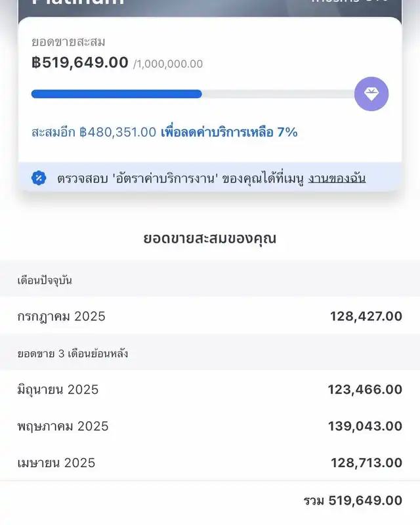420x525 pixels.
Task: Tap the ยอดขายสะสม label in card
Action: 68,42
